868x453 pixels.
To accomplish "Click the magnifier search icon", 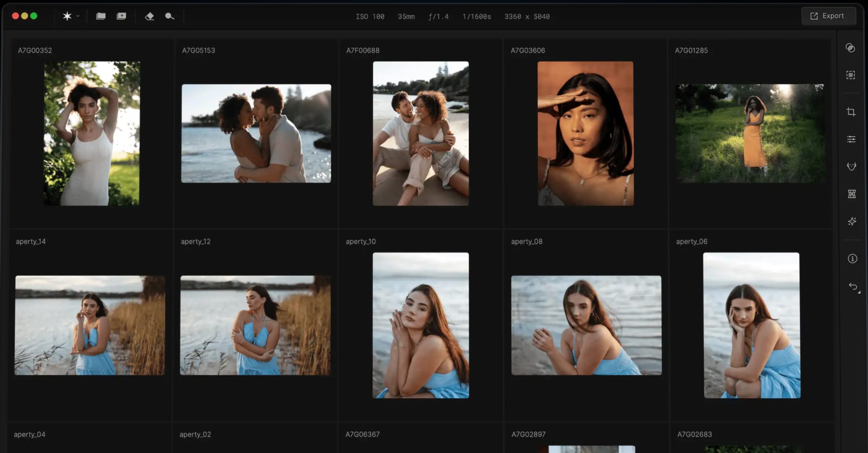I will 170,16.
